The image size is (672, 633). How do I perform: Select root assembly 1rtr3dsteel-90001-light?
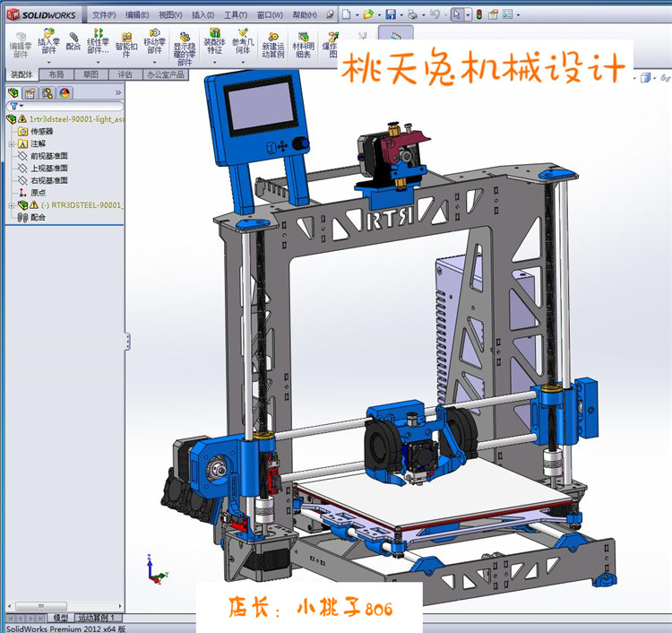pos(76,118)
